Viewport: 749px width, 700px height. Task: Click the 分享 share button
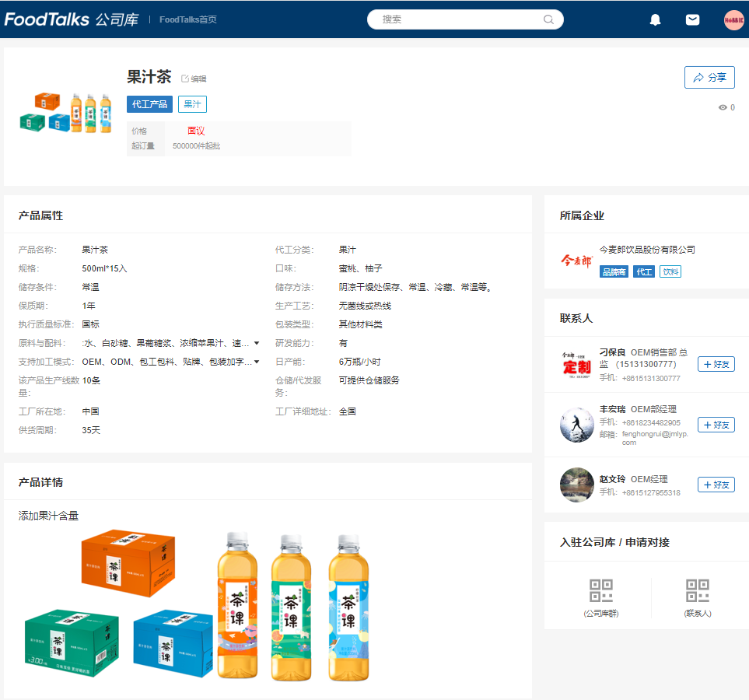709,78
